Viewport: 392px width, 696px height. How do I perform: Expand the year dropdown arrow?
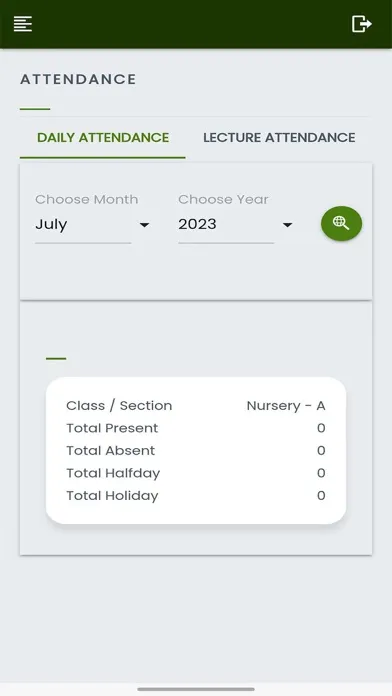[287, 225]
